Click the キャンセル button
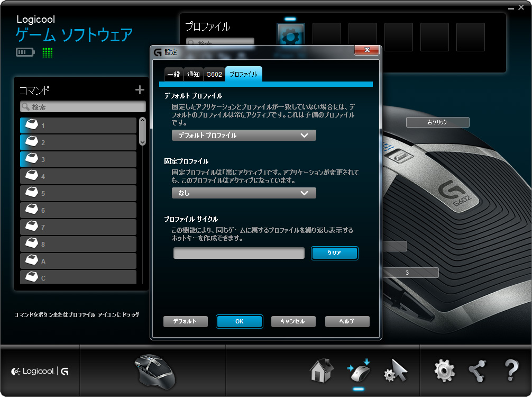This screenshot has width=532, height=397. click(x=293, y=321)
